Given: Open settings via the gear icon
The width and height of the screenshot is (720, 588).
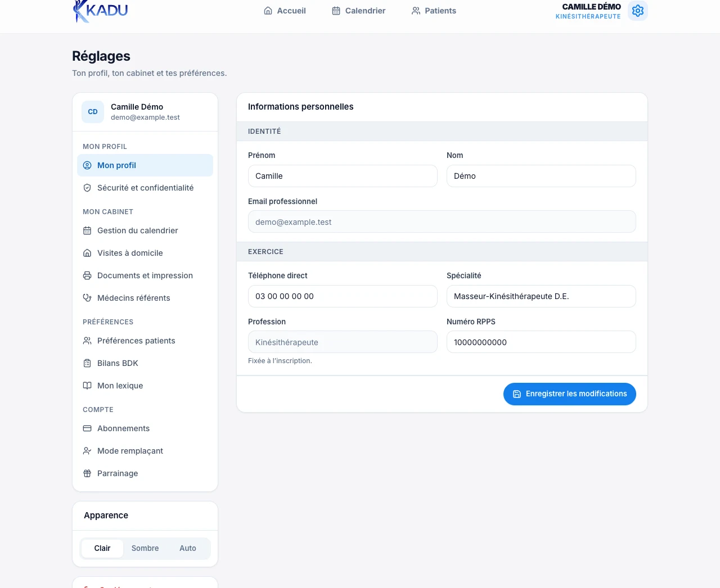Looking at the screenshot, I should 638,11.
